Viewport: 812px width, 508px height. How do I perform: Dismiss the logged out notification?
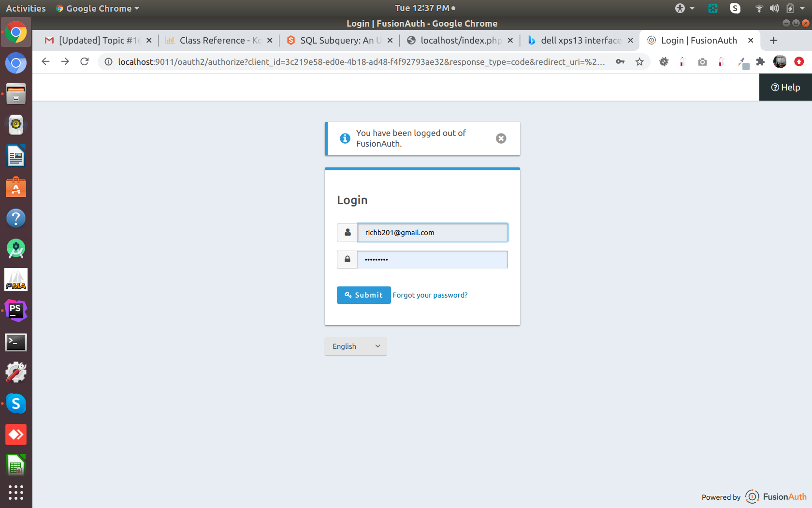(x=501, y=138)
